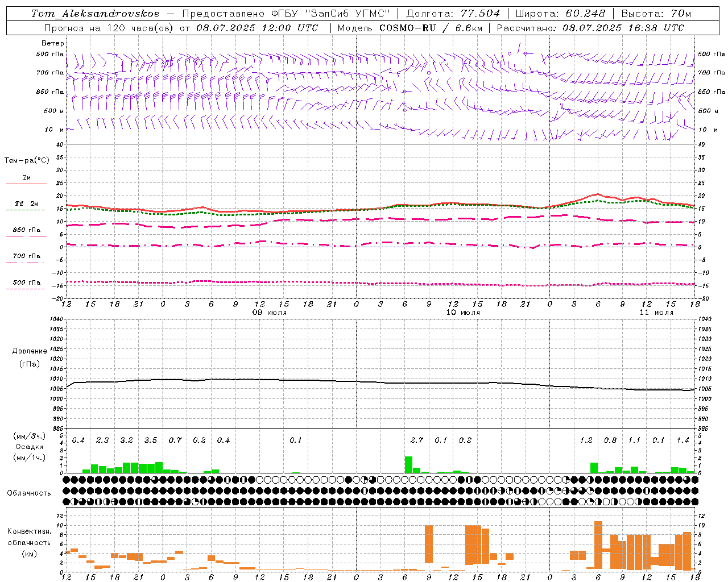
Task: Click the 3-hour precipitation value 0.8
Action: click(x=610, y=440)
